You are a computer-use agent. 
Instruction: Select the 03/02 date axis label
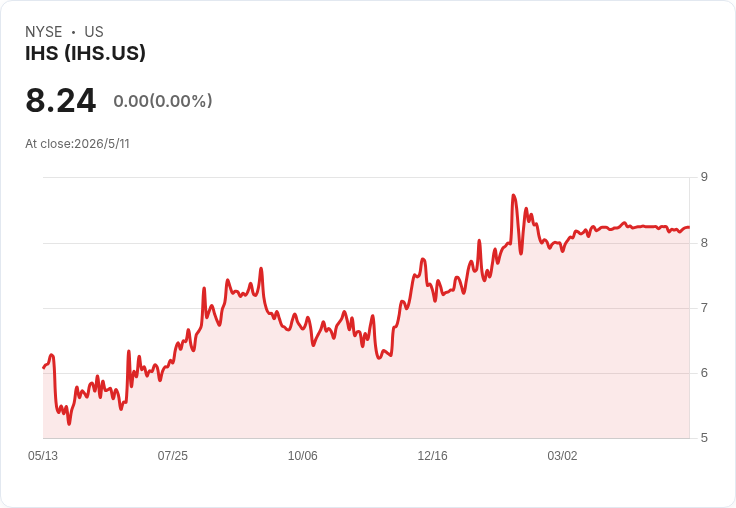[562, 455]
